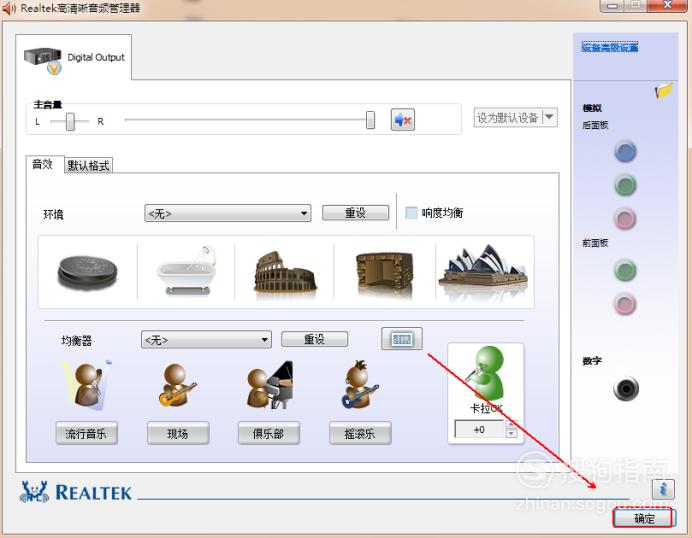Viewport: 692px width, 538px height.
Task: Expand the 设为默认设备 dropdown arrow
Action: point(549,117)
